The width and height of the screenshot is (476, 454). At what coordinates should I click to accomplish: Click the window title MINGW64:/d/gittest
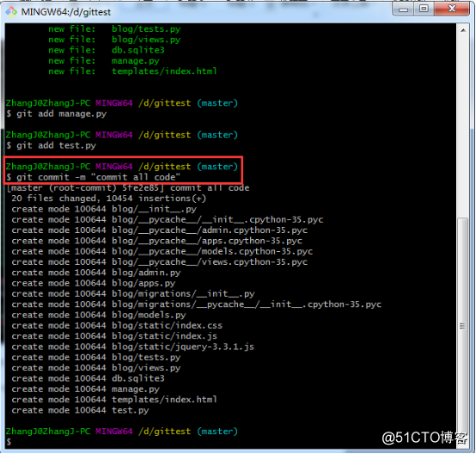tap(66, 12)
